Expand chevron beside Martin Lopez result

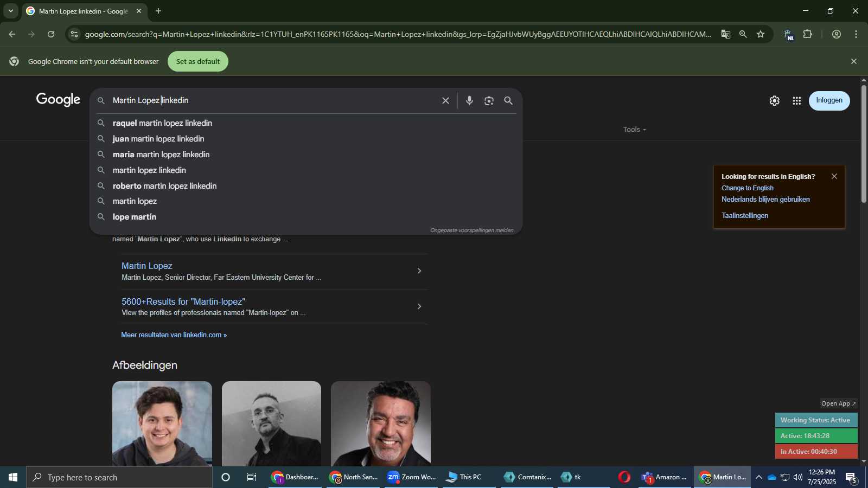tap(419, 271)
